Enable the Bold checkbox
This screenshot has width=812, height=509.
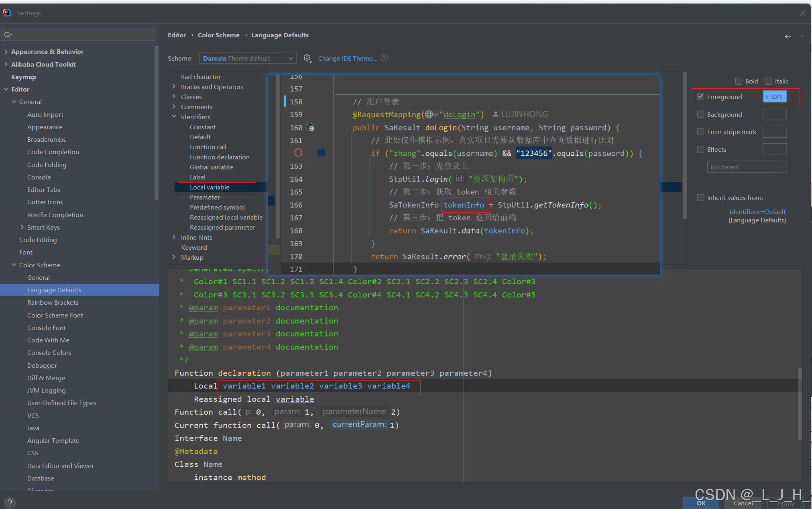point(739,81)
